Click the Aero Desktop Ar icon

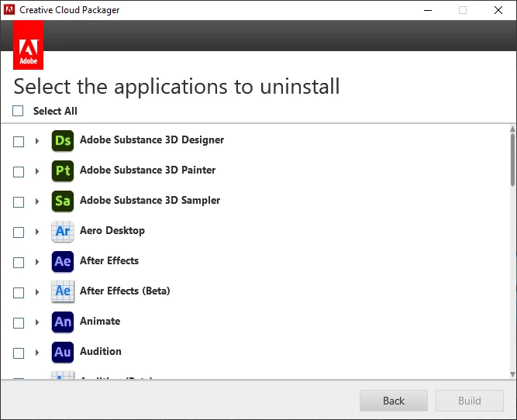click(63, 232)
